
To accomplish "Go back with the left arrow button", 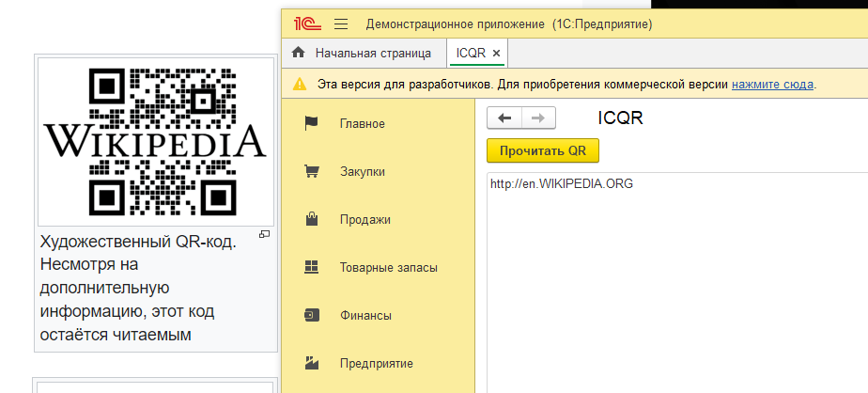I will [x=504, y=118].
